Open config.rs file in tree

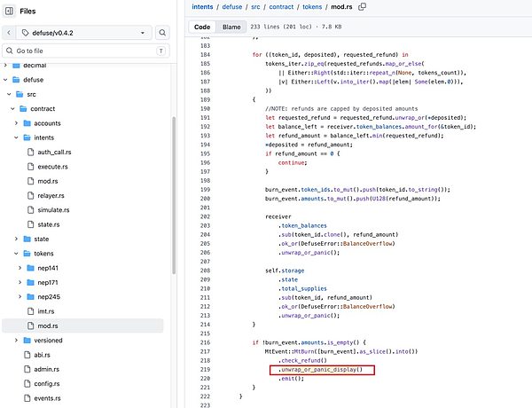coord(47,384)
